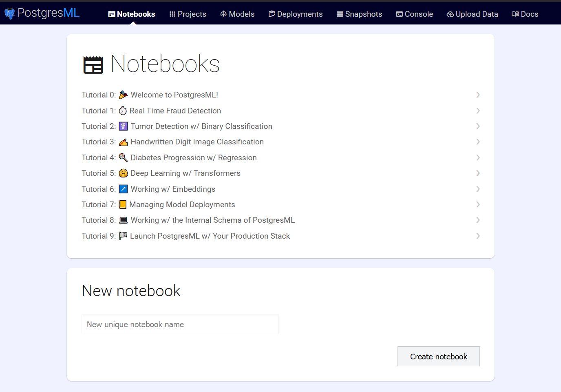Click the Projects grid icon
Viewport: 561px width, 392px height.
point(172,14)
